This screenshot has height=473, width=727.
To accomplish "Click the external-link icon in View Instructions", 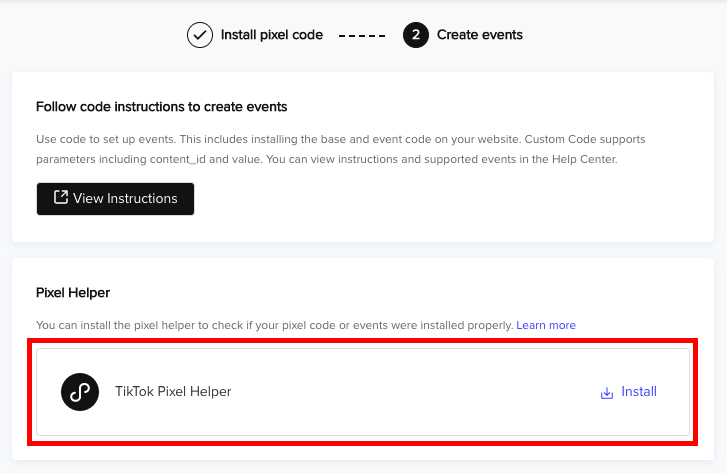I will [x=61, y=197].
